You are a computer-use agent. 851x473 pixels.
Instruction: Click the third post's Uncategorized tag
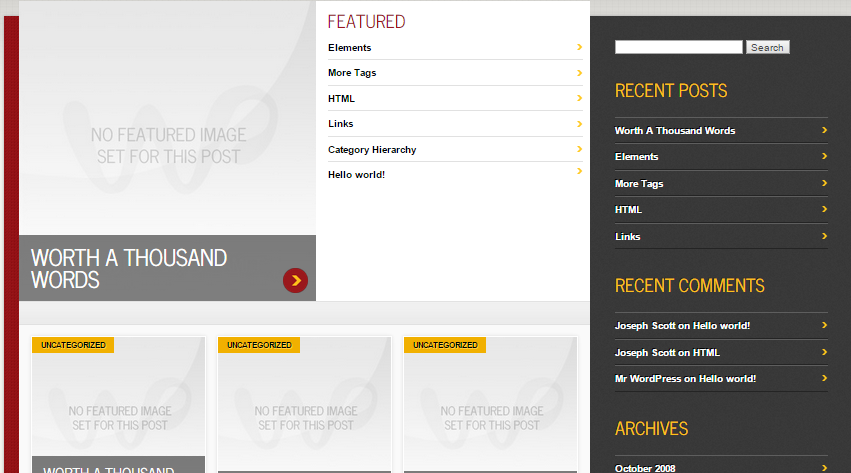[445, 345]
